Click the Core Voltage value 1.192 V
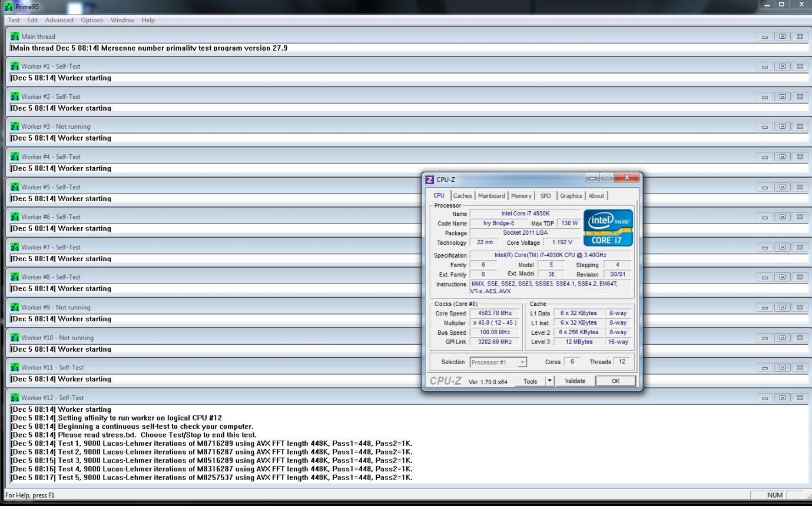 point(562,242)
